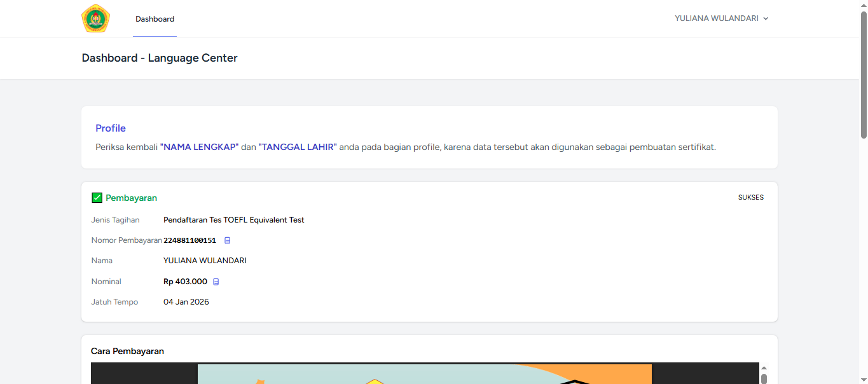The image size is (868, 384).
Task: Click the Pendaftaran Tes TOEFL Equivalent Test text
Action: click(x=233, y=220)
